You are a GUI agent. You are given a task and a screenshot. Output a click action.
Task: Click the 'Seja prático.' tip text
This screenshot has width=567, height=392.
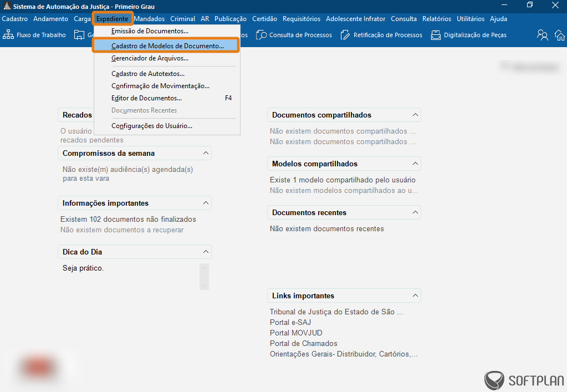point(83,268)
